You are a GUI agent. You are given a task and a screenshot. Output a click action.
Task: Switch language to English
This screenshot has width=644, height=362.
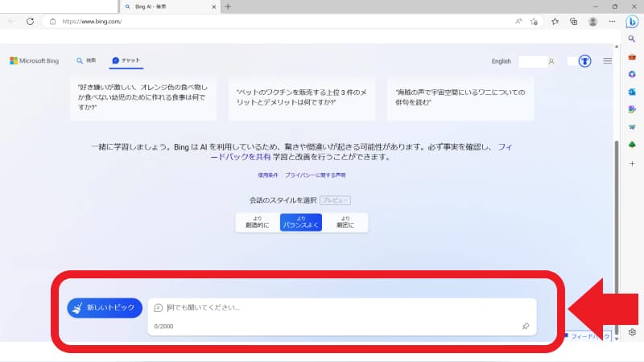[x=501, y=61]
